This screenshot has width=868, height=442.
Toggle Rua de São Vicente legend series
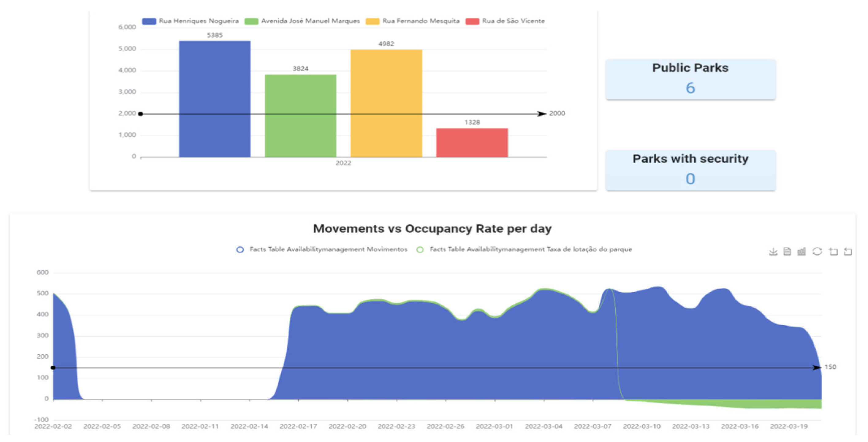pyautogui.click(x=505, y=21)
